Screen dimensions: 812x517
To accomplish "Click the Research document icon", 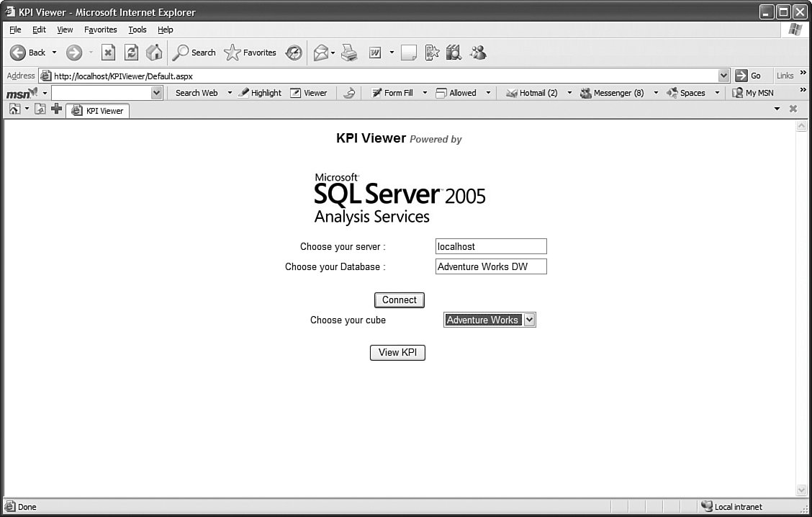I will tap(432, 53).
